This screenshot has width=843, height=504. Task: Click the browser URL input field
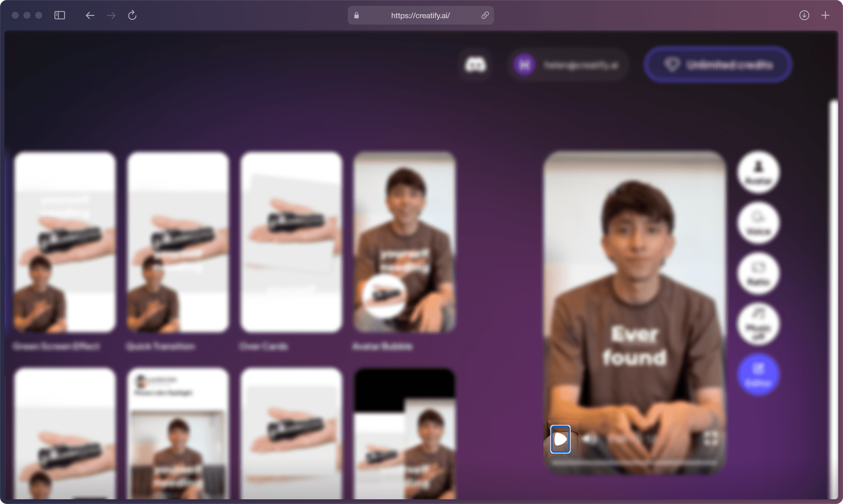[420, 15]
